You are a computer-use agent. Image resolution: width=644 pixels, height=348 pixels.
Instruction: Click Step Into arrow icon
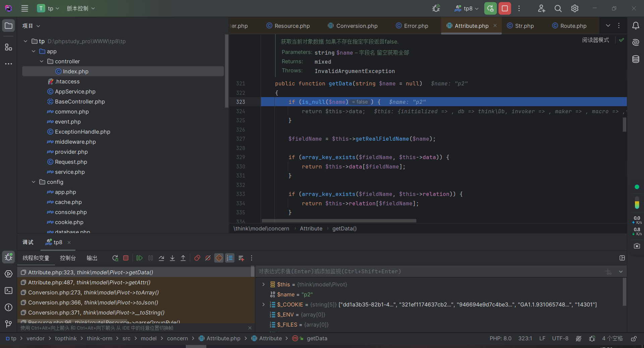point(172,258)
